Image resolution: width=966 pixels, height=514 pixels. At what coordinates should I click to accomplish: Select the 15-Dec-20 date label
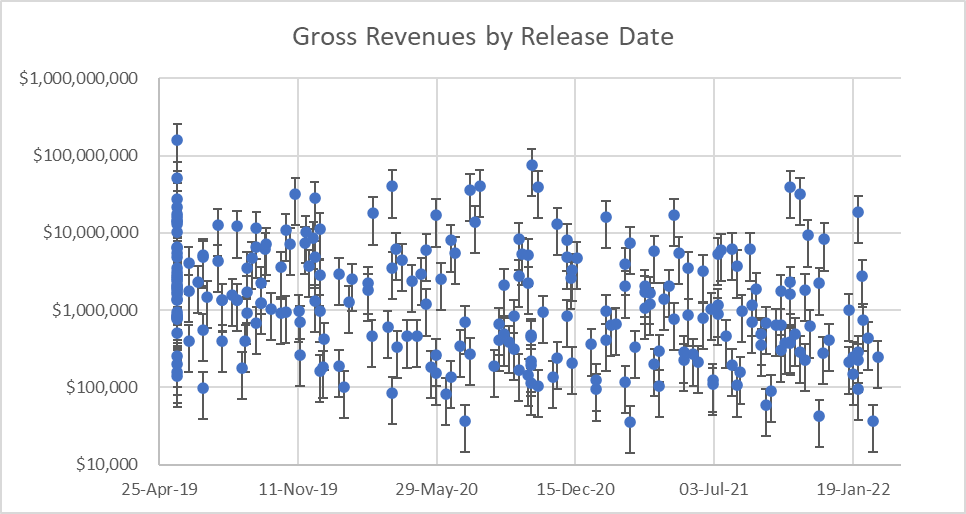pos(575,490)
